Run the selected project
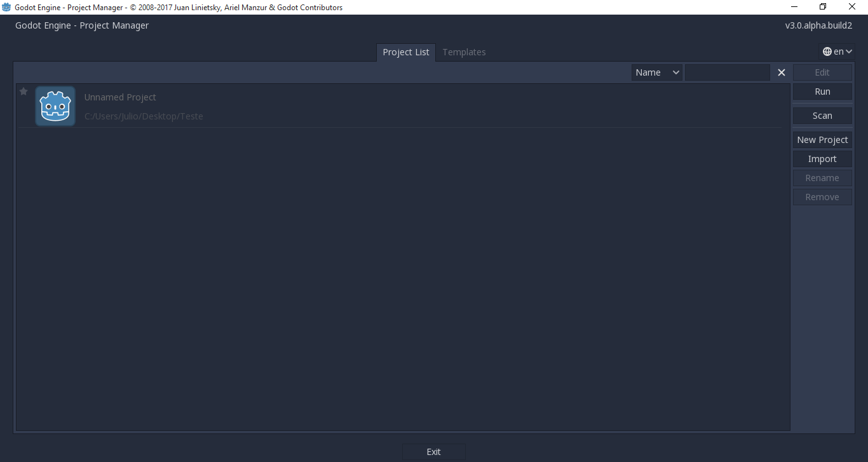The height and width of the screenshot is (462, 868). 822,92
